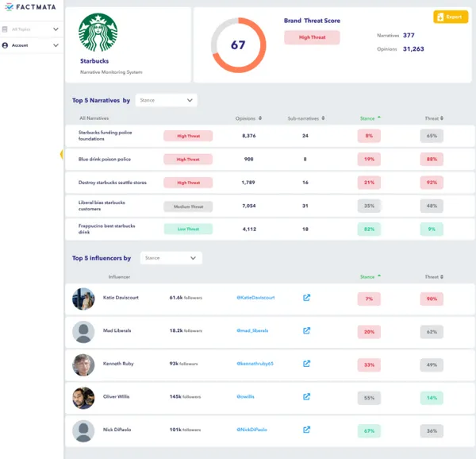Click the Account user icon
This screenshot has height=459, width=476.
[5, 45]
